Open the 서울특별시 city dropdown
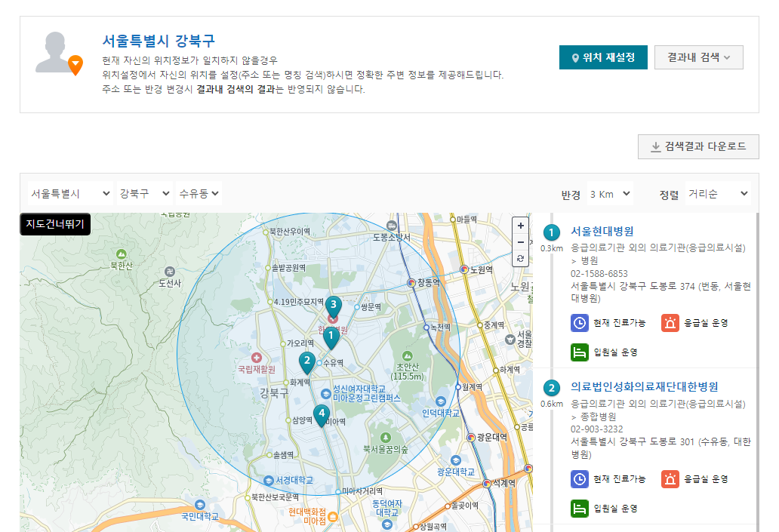This screenshot has height=532, width=779. click(x=69, y=194)
